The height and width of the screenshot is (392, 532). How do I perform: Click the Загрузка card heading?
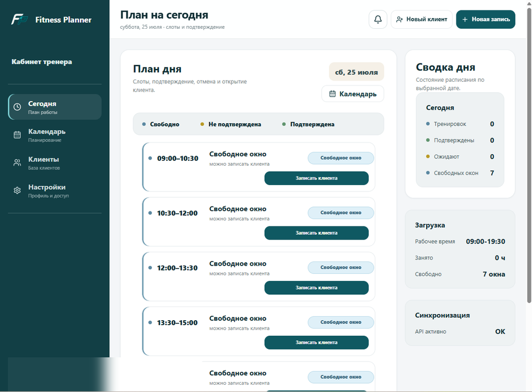click(430, 225)
